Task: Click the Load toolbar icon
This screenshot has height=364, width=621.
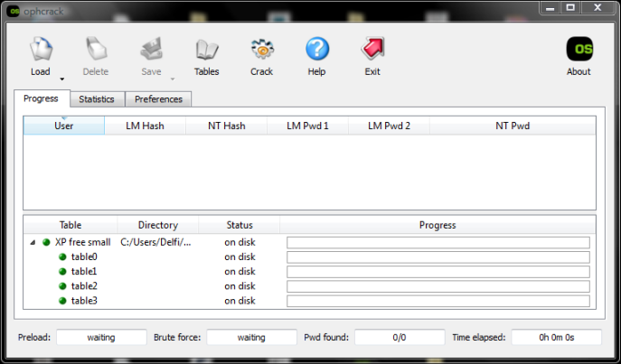Action: 41,49
